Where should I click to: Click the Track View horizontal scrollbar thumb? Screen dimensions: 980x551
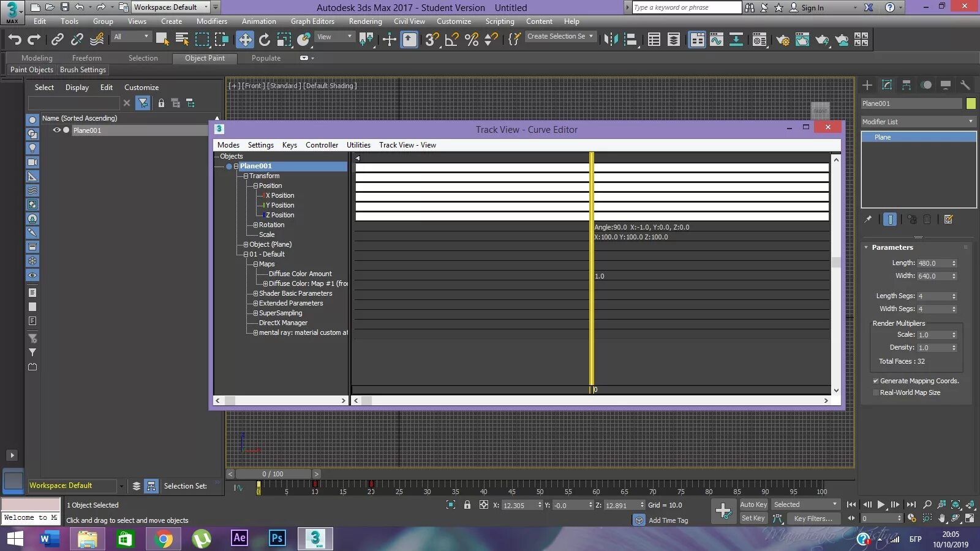tap(366, 400)
